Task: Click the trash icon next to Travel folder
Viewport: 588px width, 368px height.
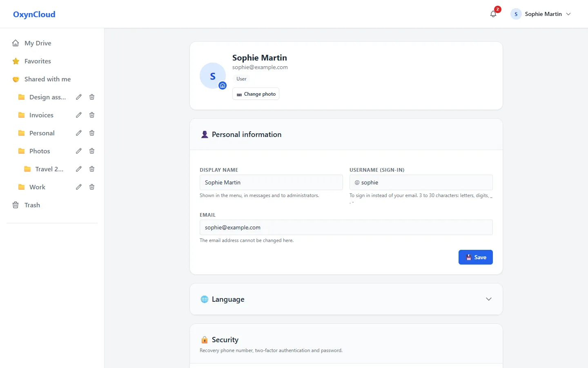Action: (92, 169)
